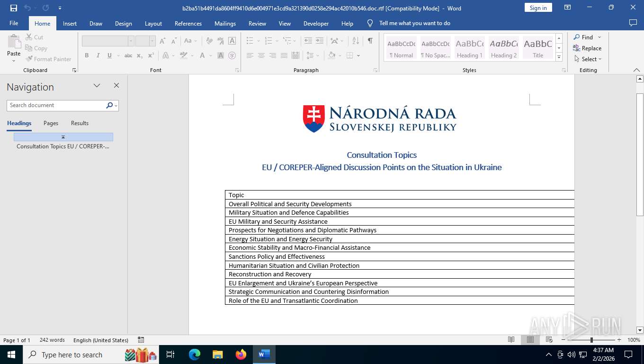Screen dimensions: 644x364
Task: Switch to the References tab
Action: tap(188, 23)
